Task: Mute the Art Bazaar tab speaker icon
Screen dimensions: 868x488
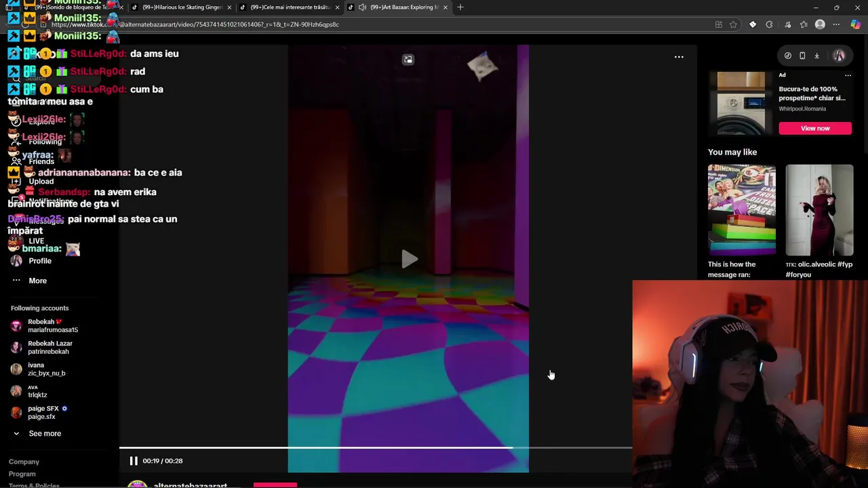Action: click(363, 7)
